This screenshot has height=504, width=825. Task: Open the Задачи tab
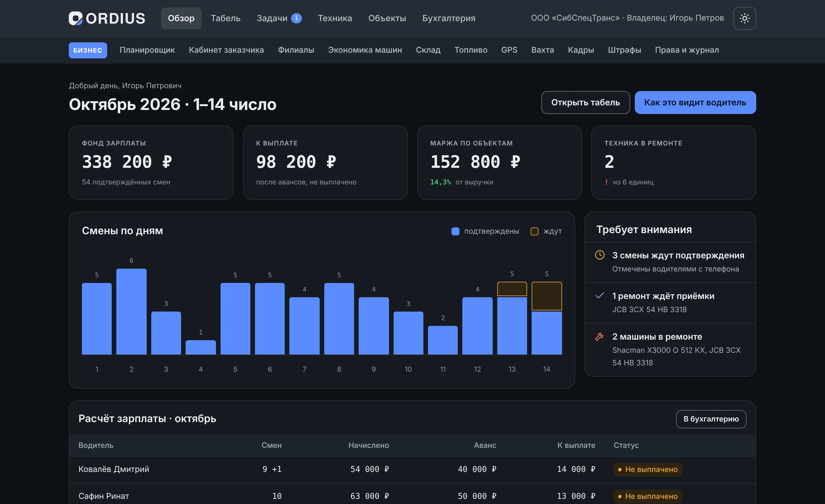coord(279,18)
